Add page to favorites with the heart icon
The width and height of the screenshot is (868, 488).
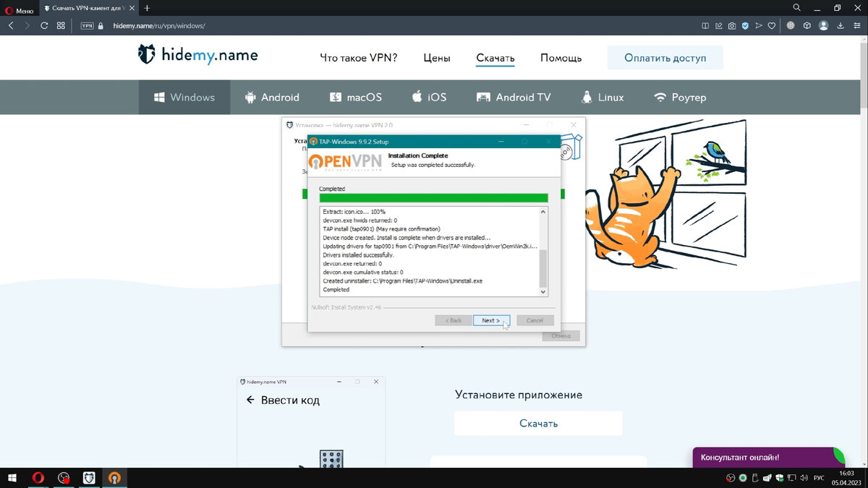(x=772, y=25)
